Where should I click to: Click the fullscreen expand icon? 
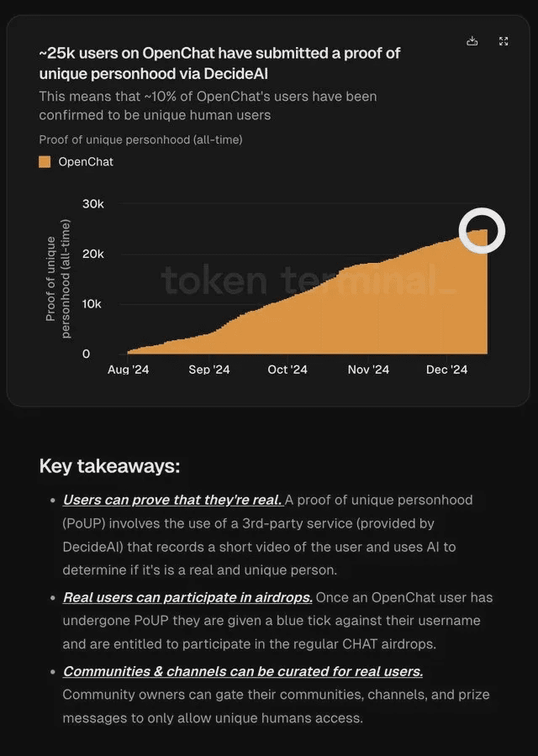coord(504,41)
